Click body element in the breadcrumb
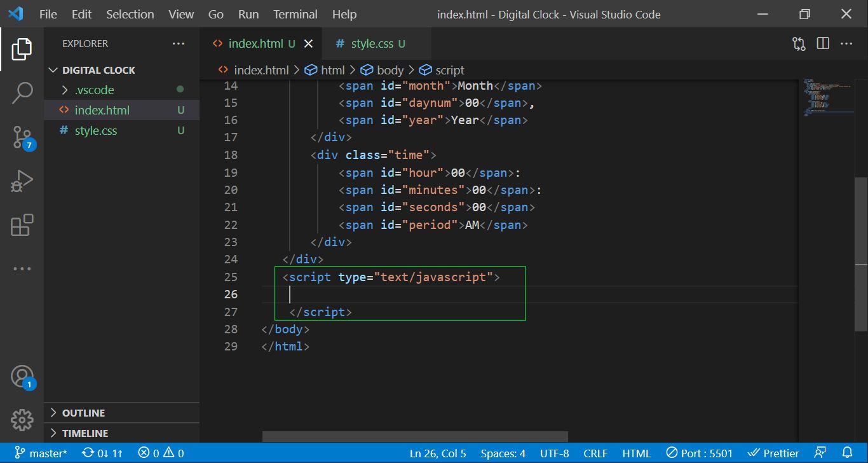This screenshot has height=463, width=868. click(383, 70)
